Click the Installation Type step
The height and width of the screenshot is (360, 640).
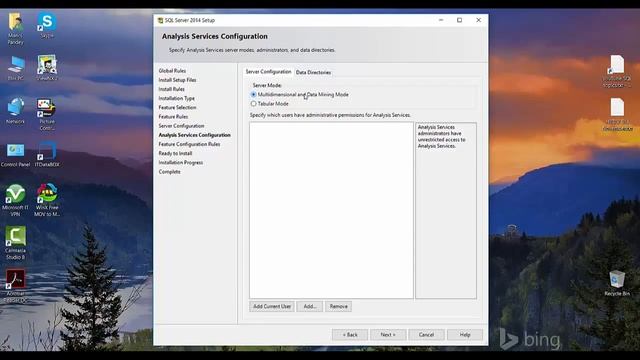[x=176, y=98]
